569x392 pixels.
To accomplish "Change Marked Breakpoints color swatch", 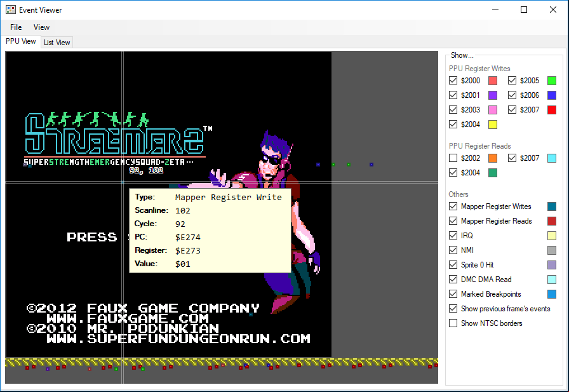I will tap(552, 294).
